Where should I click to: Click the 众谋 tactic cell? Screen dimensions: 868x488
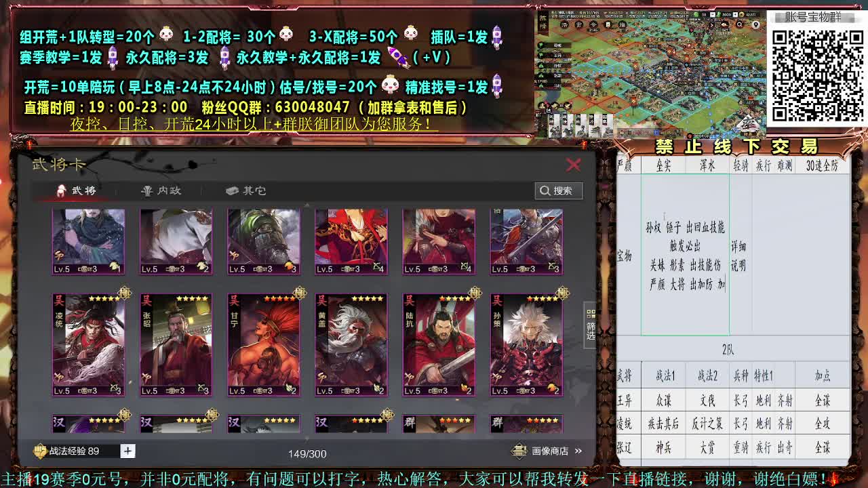click(663, 400)
